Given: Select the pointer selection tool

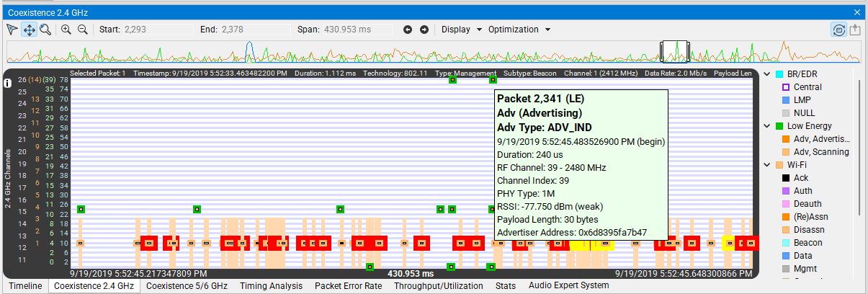Looking at the screenshot, I should coord(12,30).
